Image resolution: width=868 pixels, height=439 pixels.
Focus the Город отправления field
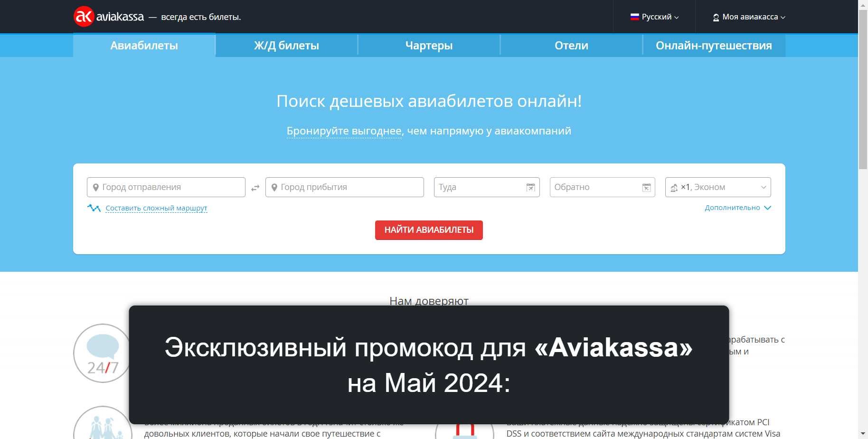pyautogui.click(x=166, y=187)
